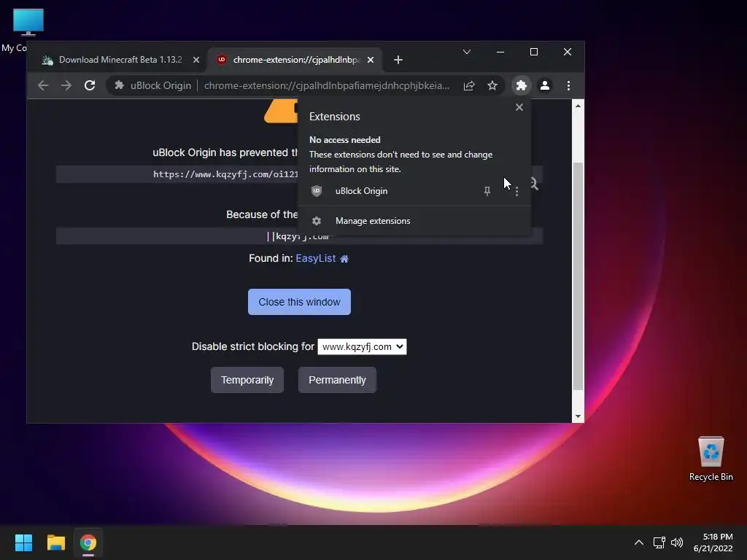747x560 pixels.
Task: Open the EasyList link
Action: (x=316, y=259)
